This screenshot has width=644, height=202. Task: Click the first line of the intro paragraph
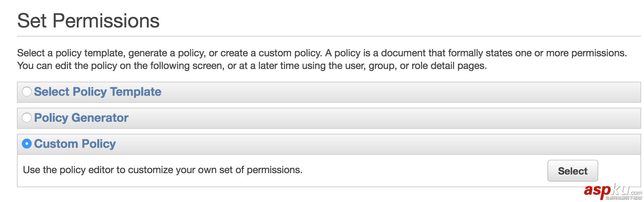coord(322,53)
